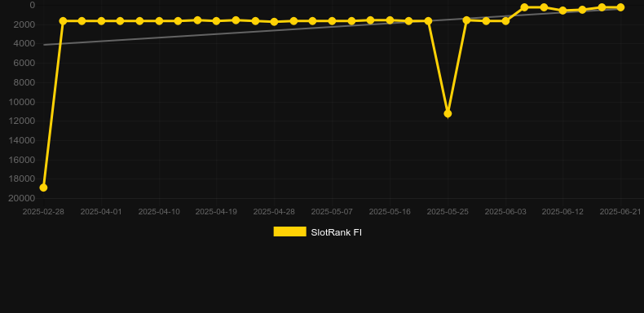Click the 2025-06-21 x-axis date label

click(620, 212)
